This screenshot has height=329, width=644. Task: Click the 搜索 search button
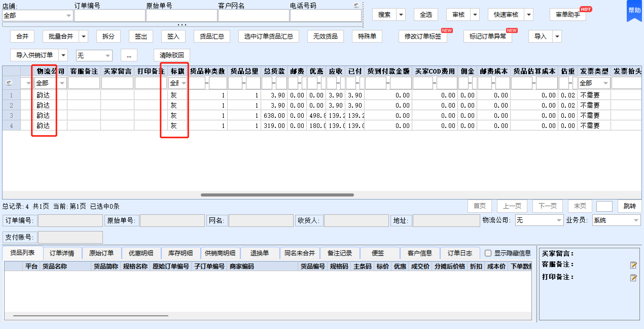click(x=384, y=15)
